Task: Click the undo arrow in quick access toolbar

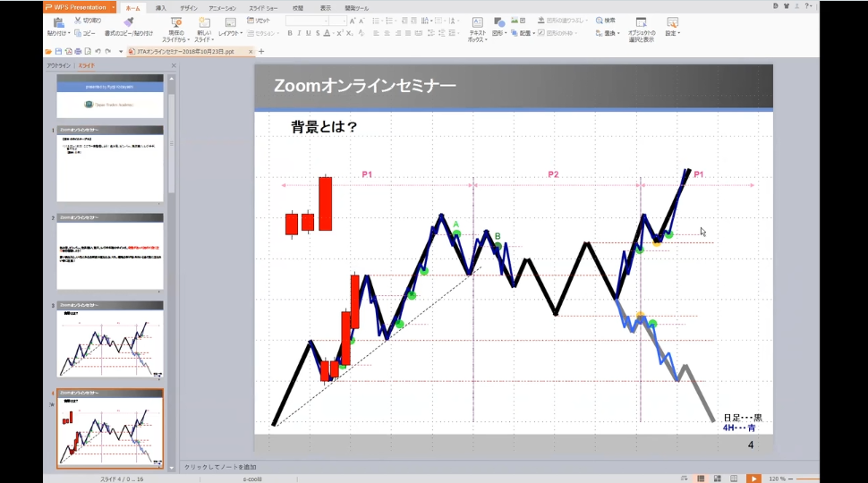Action: point(98,51)
